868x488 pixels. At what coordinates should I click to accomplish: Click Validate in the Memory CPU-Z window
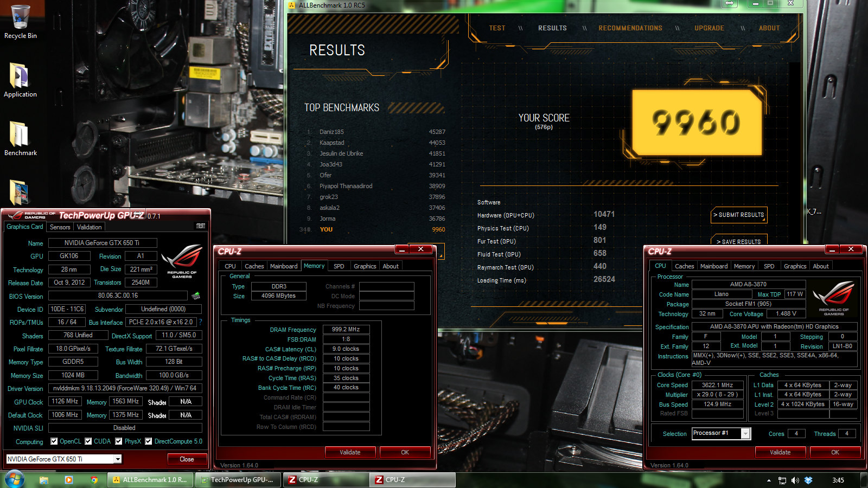pos(350,452)
